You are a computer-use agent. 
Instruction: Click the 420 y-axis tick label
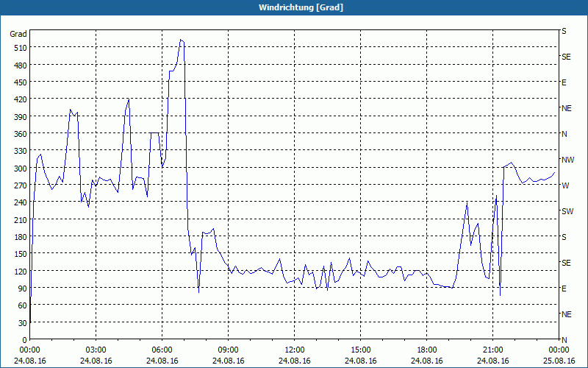point(21,99)
